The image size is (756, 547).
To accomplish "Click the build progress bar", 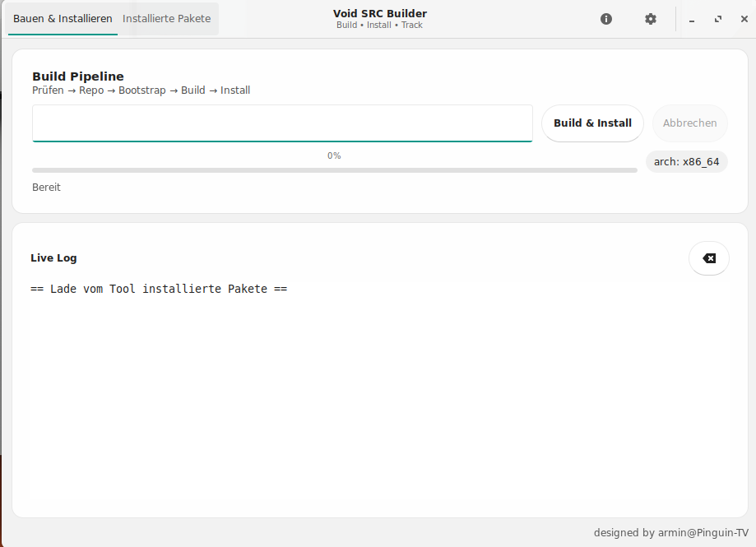I will (x=334, y=170).
